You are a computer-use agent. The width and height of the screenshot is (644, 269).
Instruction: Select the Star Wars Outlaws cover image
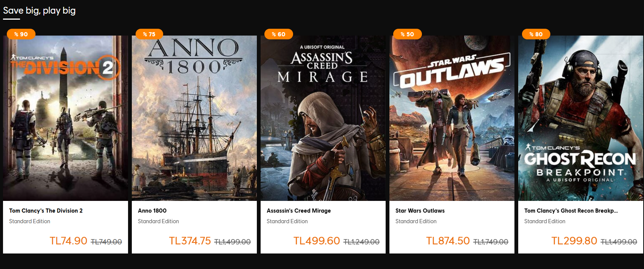452,118
